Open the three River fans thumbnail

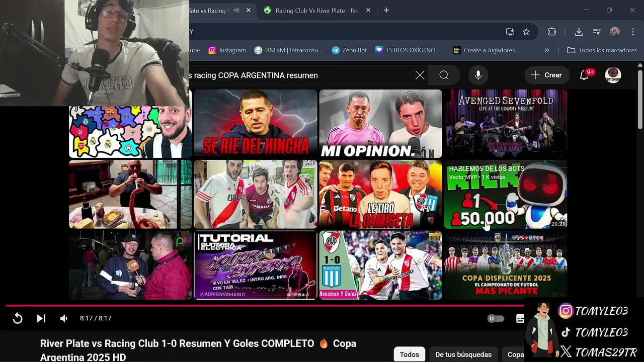pyautogui.click(x=256, y=194)
